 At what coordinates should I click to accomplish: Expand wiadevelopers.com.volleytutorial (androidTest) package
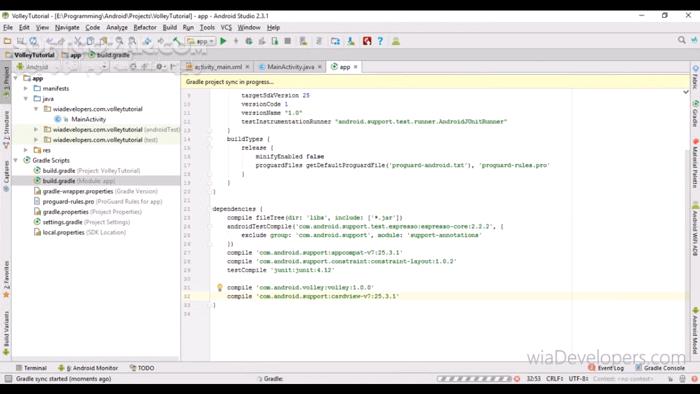pyautogui.click(x=36, y=129)
